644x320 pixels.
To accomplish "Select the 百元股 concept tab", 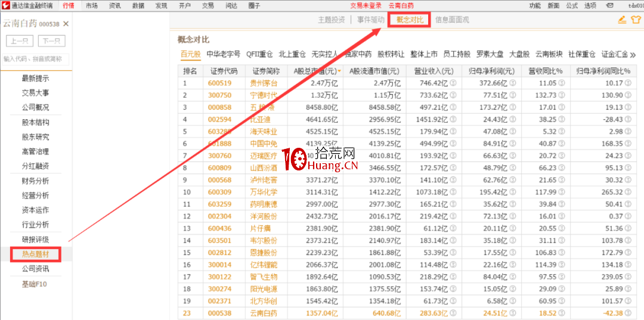I will [x=191, y=54].
